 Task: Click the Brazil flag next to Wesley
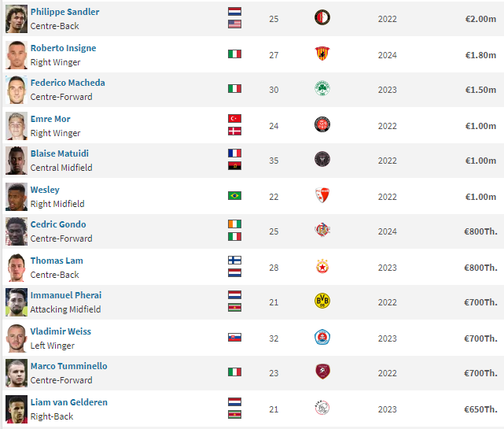234,196
